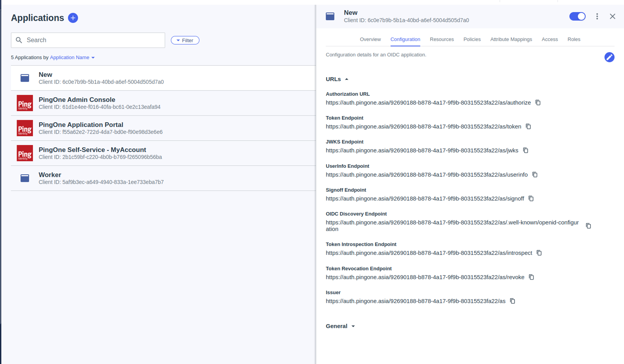Copy the Issuer URL

point(512,301)
